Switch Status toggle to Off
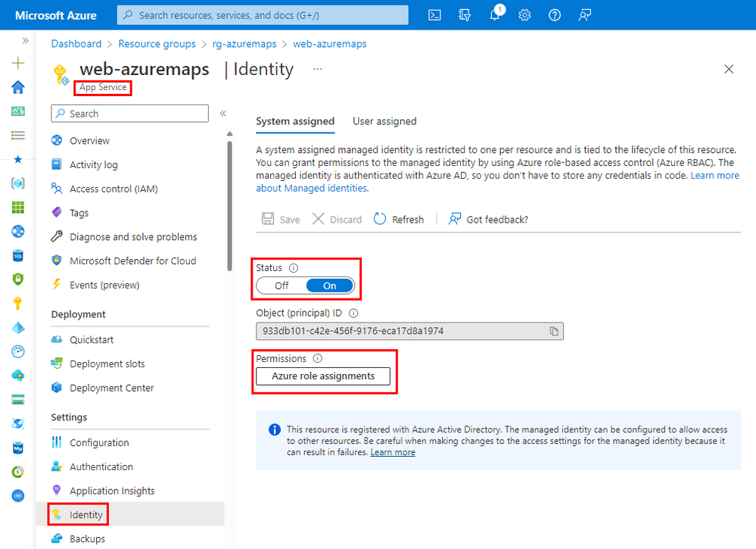 [x=282, y=285]
